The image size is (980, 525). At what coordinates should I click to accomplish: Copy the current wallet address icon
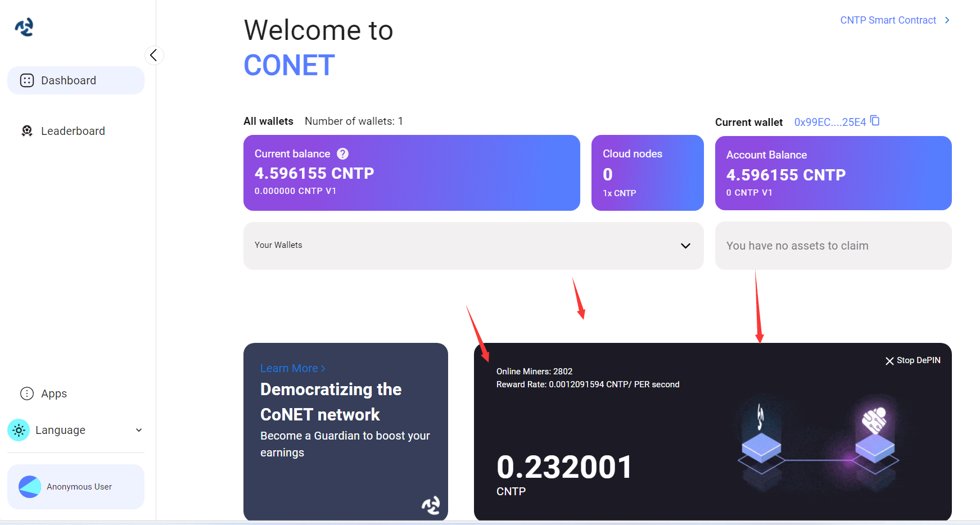click(875, 121)
